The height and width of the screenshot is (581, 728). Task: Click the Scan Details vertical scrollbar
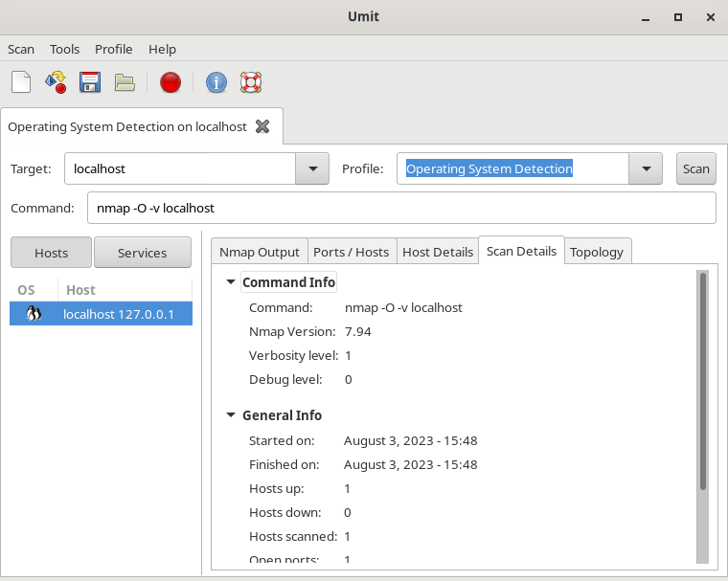[x=703, y=381]
